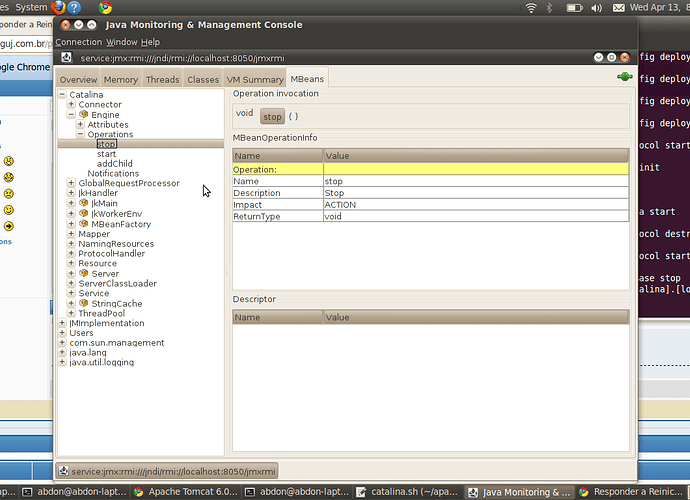Open the Wi-Fi network indicator
The height and width of the screenshot is (500, 690).
[531, 8]
